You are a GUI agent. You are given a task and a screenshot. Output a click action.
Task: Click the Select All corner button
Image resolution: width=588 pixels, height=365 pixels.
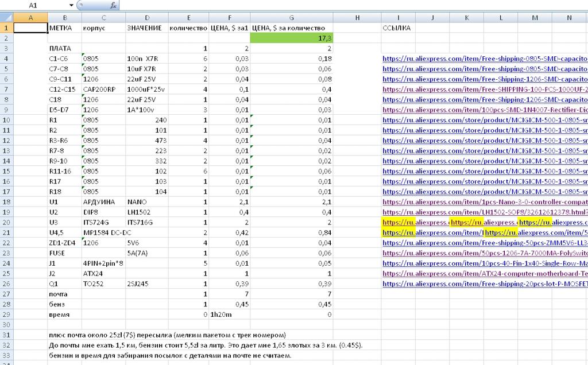(6, 18)
